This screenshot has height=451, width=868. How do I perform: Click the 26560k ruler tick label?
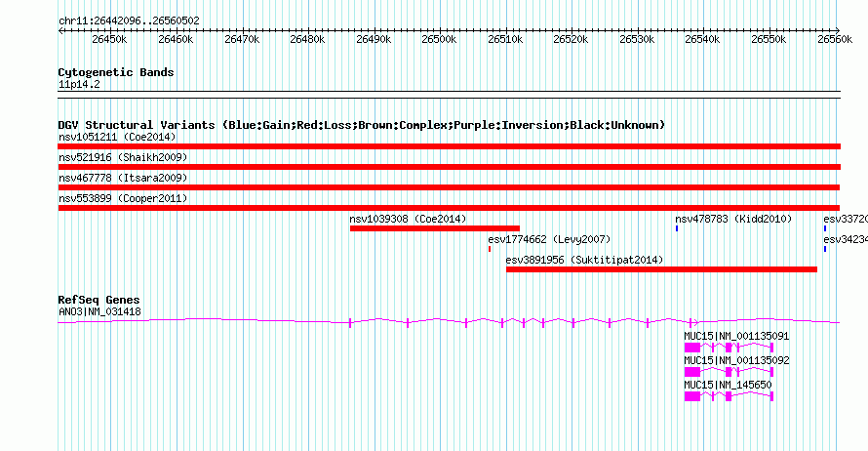pyautogui.click(x=835, y=39)
